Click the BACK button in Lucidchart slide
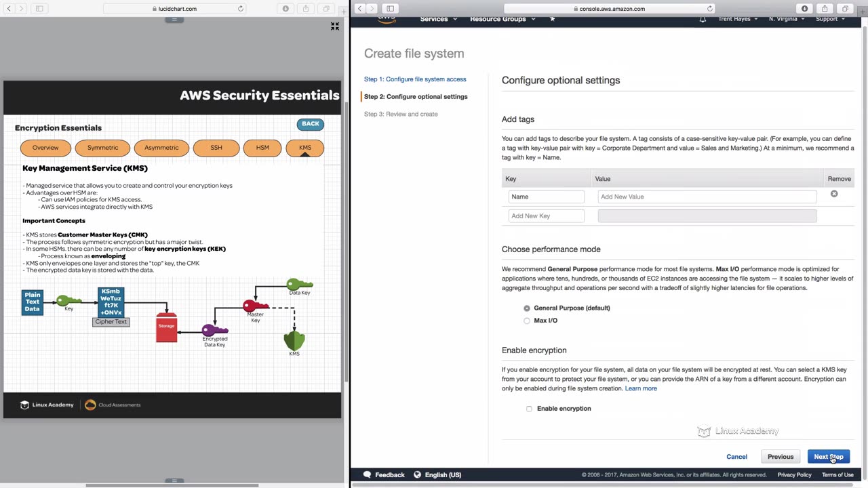 click(311, 124)
